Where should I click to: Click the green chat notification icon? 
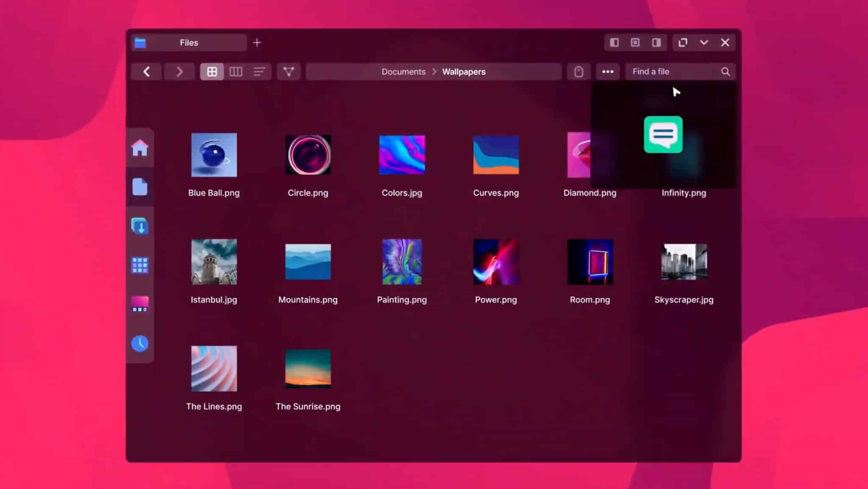(663, 135)
